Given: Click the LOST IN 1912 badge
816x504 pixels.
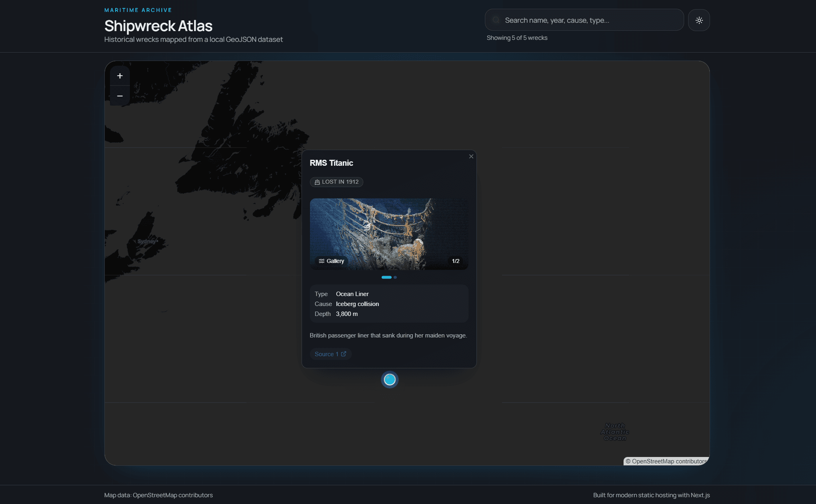Looking at the screenshot, I should [336, 182].
